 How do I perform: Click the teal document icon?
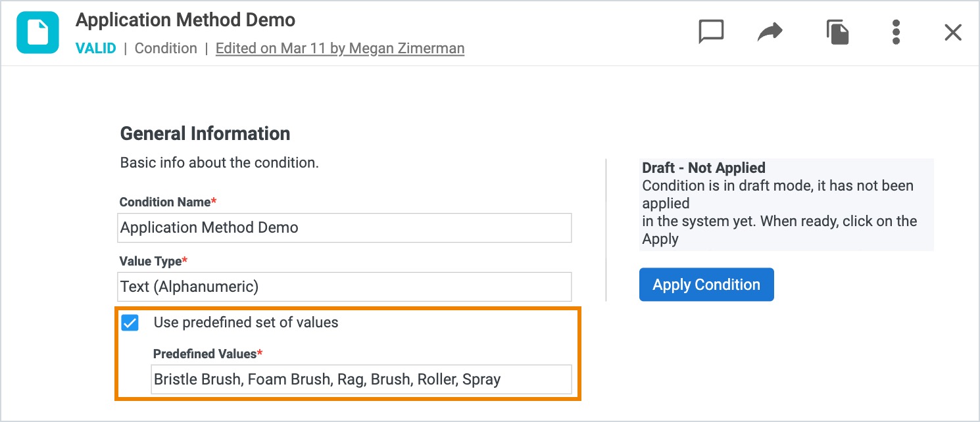pyautogui.click(x=37, y=32)
